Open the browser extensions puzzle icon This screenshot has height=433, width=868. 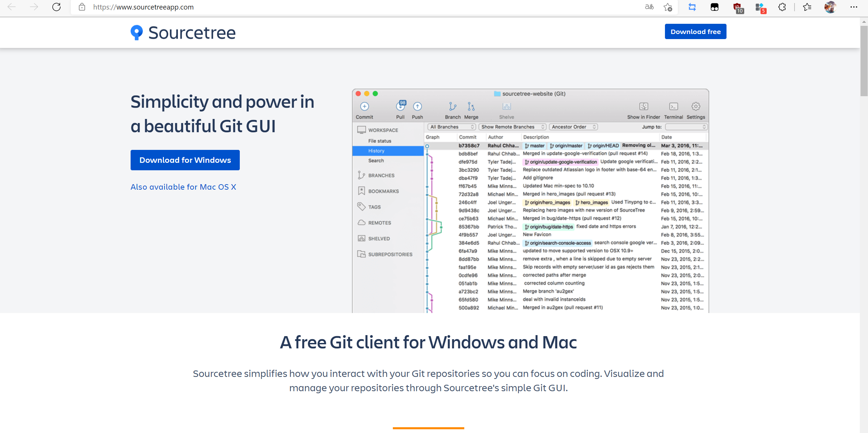(782, 7)
